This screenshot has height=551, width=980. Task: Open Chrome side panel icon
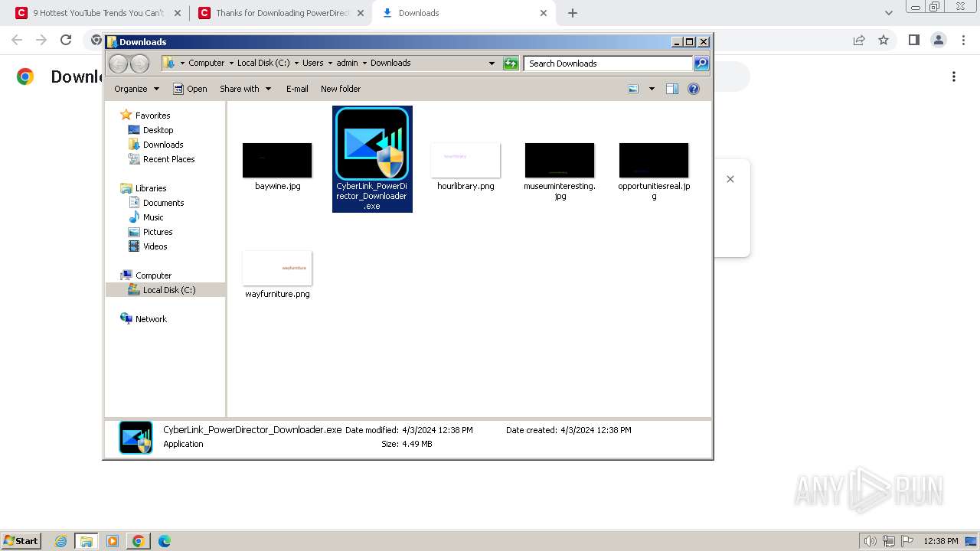[x=913, y=40]
